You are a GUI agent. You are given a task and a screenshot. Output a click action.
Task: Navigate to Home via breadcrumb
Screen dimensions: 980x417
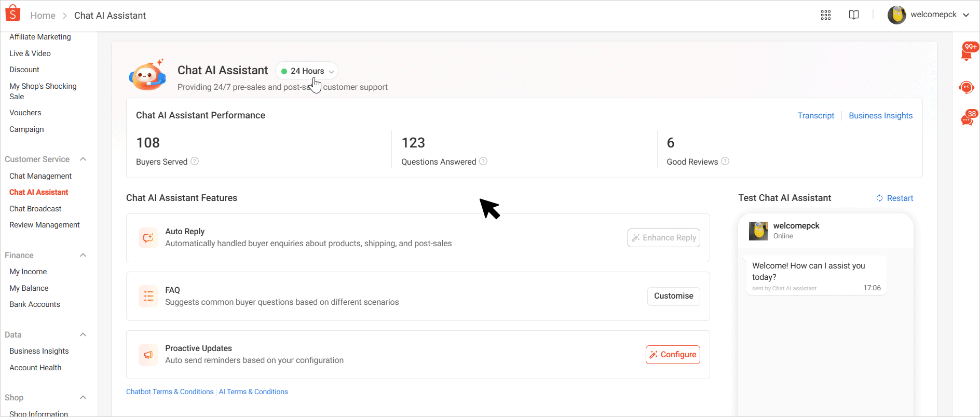point(43,15)
